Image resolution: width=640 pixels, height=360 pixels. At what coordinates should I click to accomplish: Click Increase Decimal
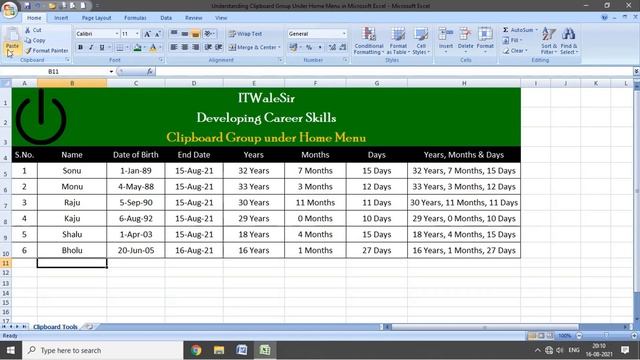332,47
